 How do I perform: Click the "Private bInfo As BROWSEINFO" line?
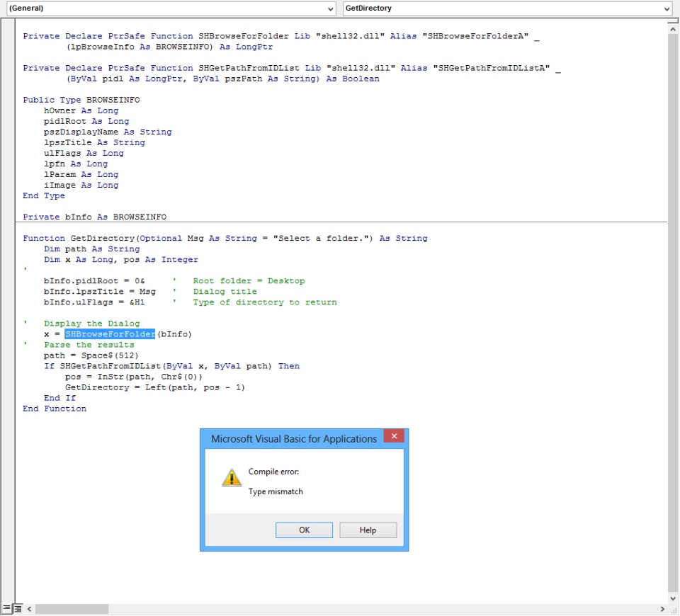pos(94,217)
